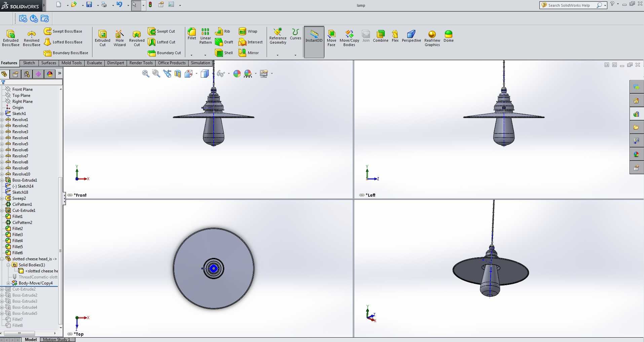Image resolution: width=644 pixels, height=342 pixels.
Task: Open the Edit Appearance color ball
Action: pyautogui.click(x=237, y=74)
